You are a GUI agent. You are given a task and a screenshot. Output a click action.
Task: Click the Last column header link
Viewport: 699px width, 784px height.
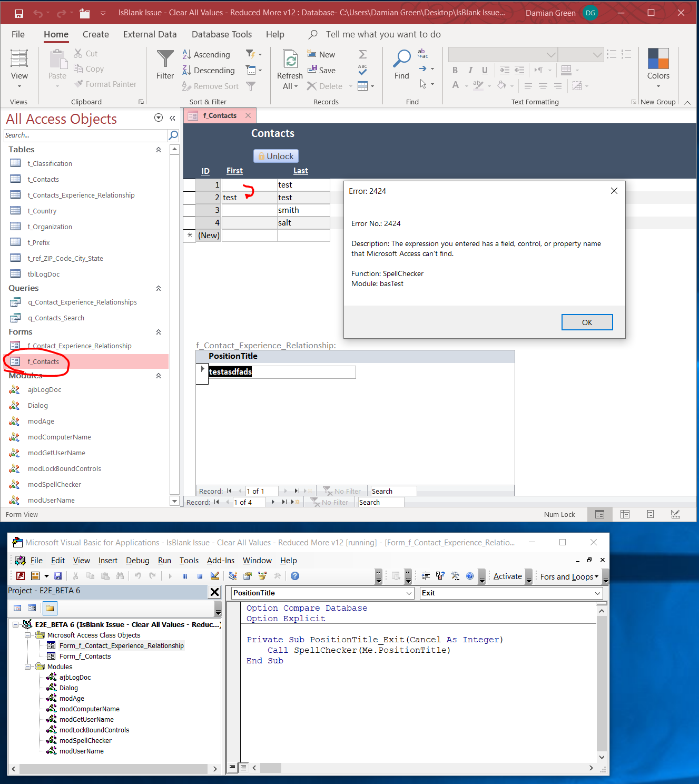coord(301,171)
